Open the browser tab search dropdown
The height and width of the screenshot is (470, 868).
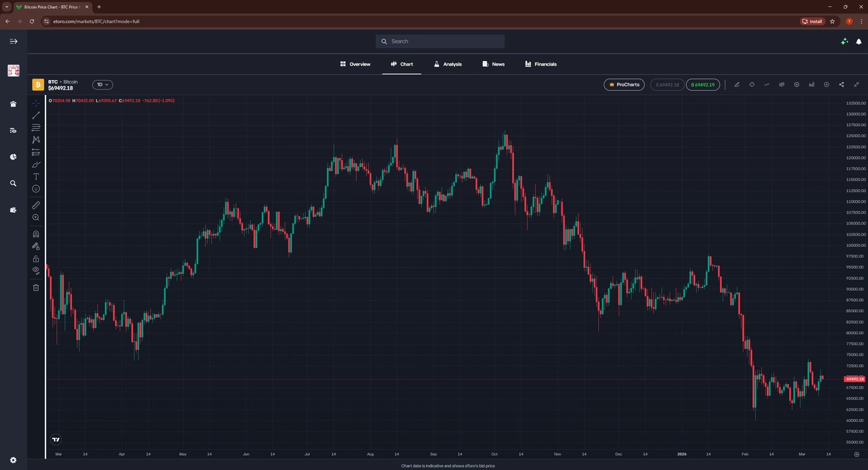(x=6, y=7)
